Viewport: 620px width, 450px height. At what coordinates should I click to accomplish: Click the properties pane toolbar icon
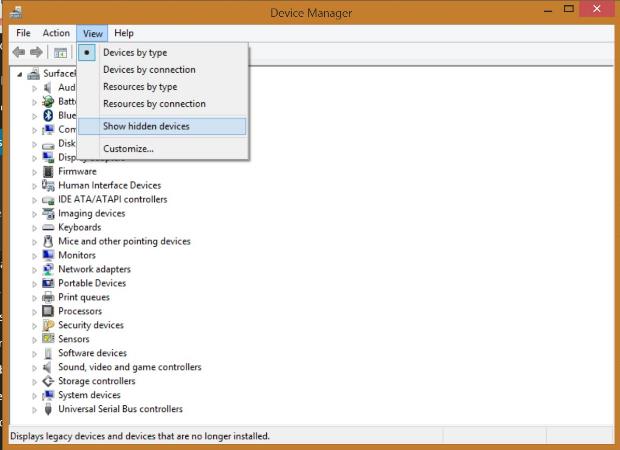coord(60,53)
